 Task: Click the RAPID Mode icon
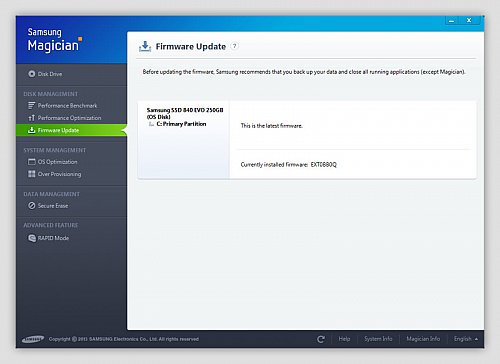32,238
